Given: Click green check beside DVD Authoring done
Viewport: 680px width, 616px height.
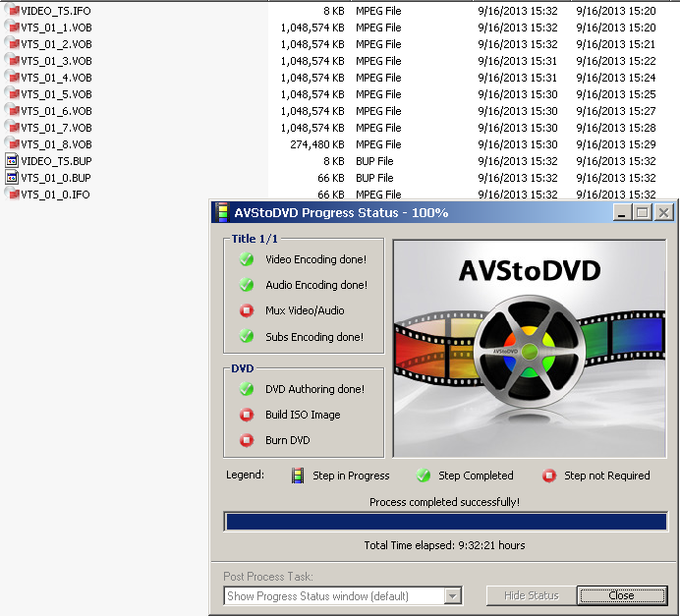Looking at the screenshot, I should tap(247, 389).
